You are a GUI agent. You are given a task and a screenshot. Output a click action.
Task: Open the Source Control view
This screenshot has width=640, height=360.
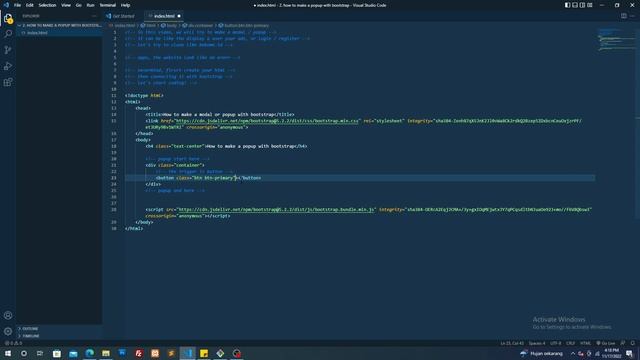(x=8, y=50)
